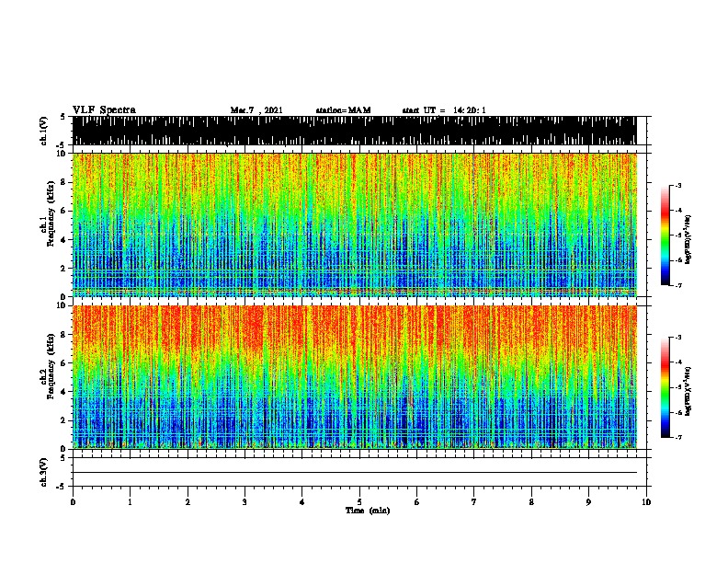Click time axis tick label "2"
This screenshot has height=563, width=728.
188,502
